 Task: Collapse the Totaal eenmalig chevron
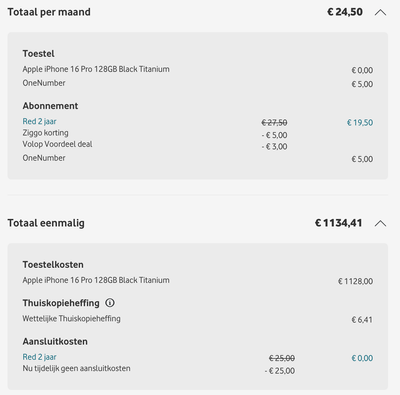[x=380, y=223]
